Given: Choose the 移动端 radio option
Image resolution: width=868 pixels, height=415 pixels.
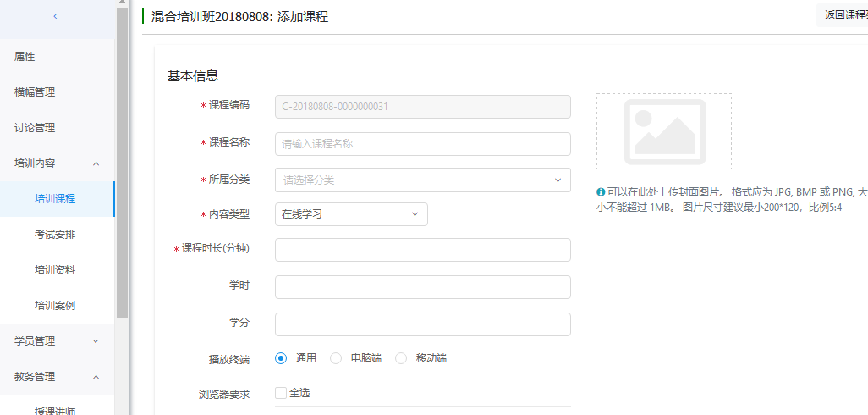Looking at the screenshot, I should click(x=401, y=358).
